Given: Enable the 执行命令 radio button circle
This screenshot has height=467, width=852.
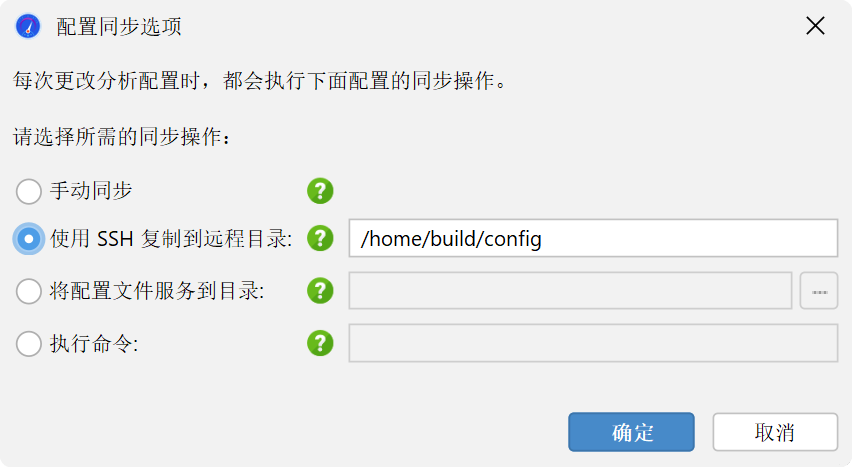Looking at the screenshot, I should click(x=29, y=344).
